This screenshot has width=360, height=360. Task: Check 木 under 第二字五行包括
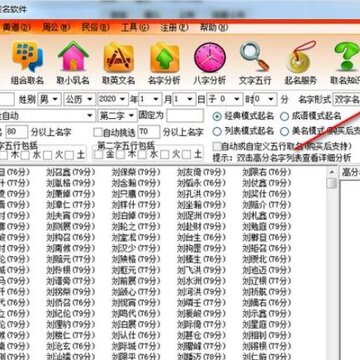coord(120,155)
